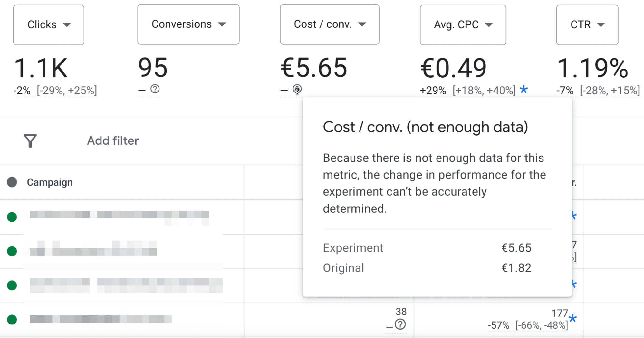Image resolution: width=644 pixels, height=338 pixels.
Task: Click the Add filter option
Action: 112,140
